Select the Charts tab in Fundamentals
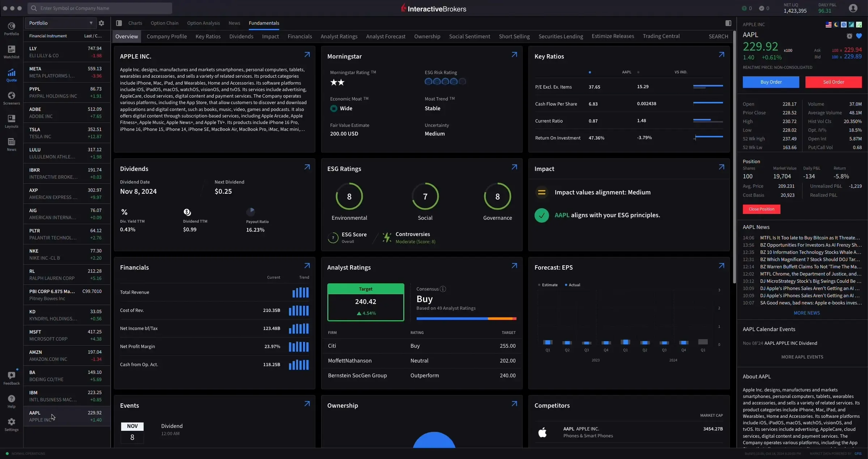Screen dimensions: 868x459 click(134, 23)
